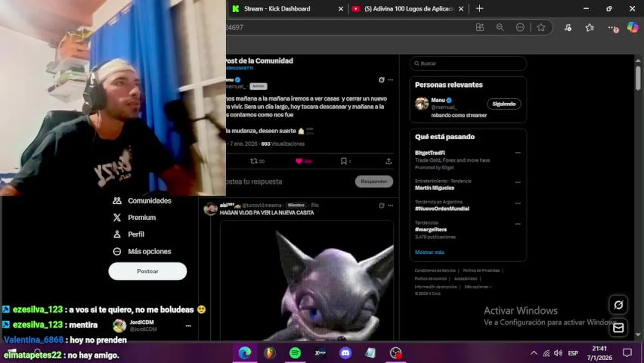Close the Kick Dashboard tab

click(341, 9)
